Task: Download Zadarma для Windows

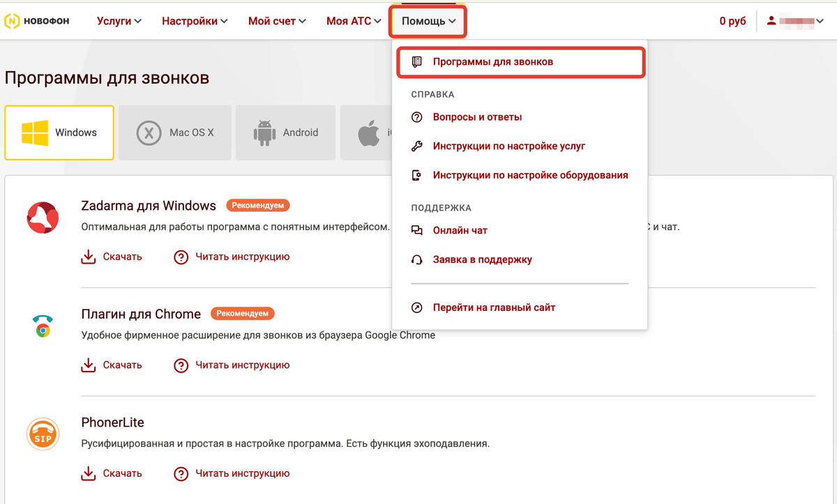Action: click(112, 257)
